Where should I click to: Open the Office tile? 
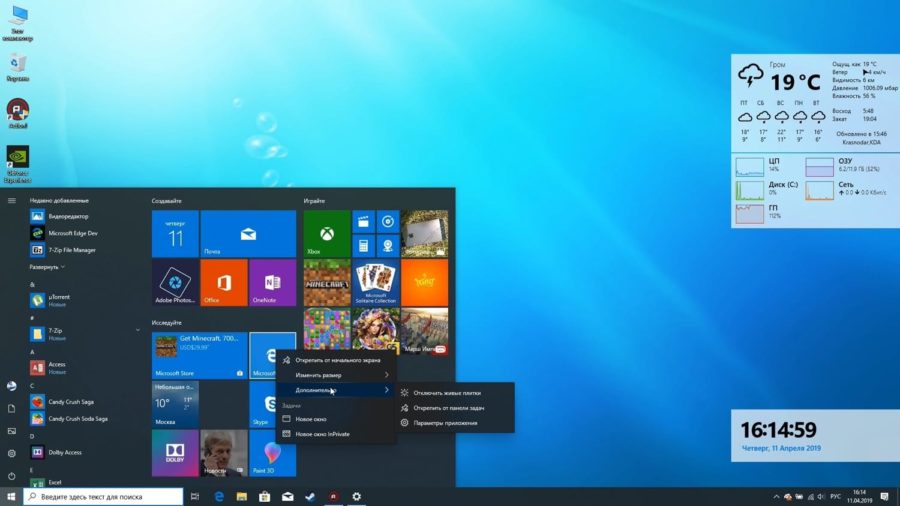coord(224,282)
